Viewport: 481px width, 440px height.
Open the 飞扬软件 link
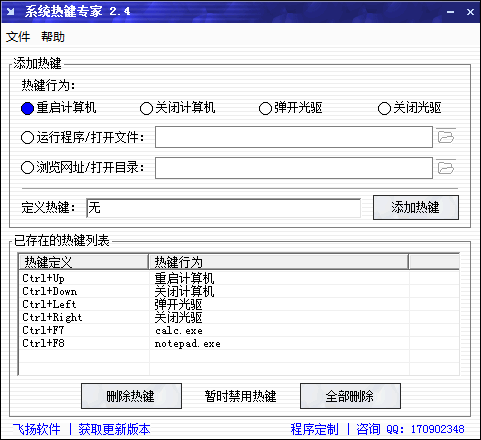pyautogui.click(x=37, y=429)
